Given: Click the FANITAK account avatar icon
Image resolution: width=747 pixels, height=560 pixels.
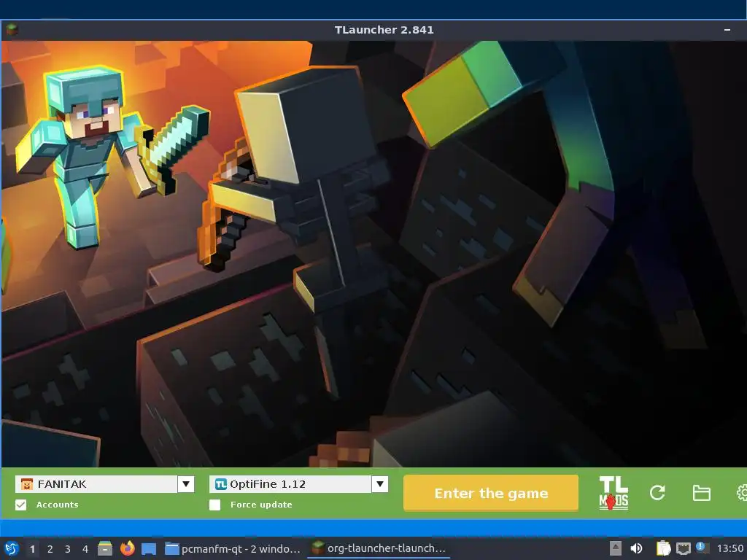Looking at the screenshot, I should click(27, 484).
